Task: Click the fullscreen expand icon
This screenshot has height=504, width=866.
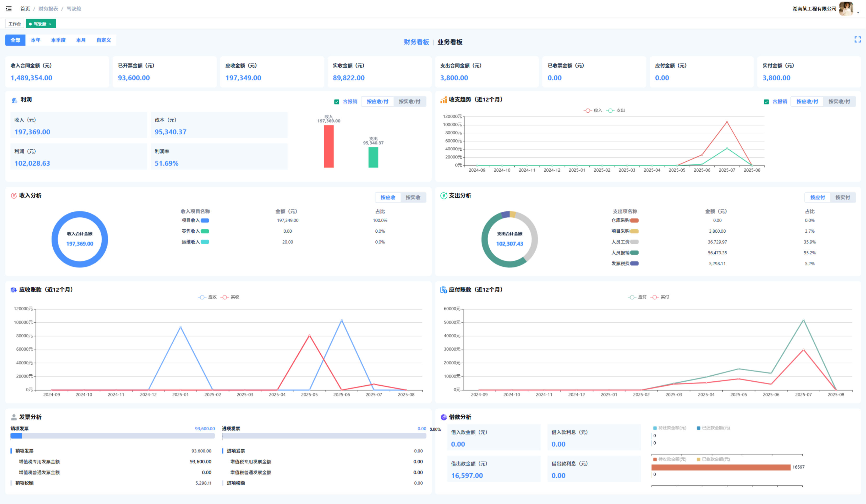Action: tap(857, 40)
